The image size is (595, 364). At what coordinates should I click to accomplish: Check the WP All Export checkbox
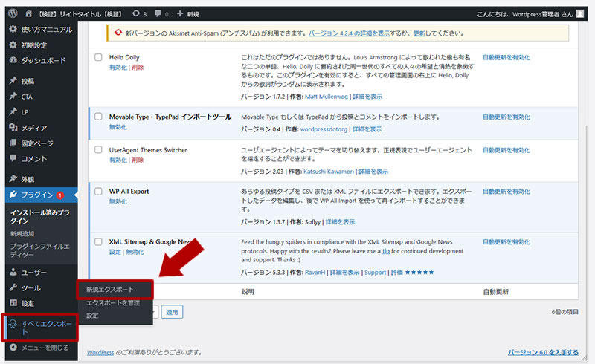(x=98, y=191)
